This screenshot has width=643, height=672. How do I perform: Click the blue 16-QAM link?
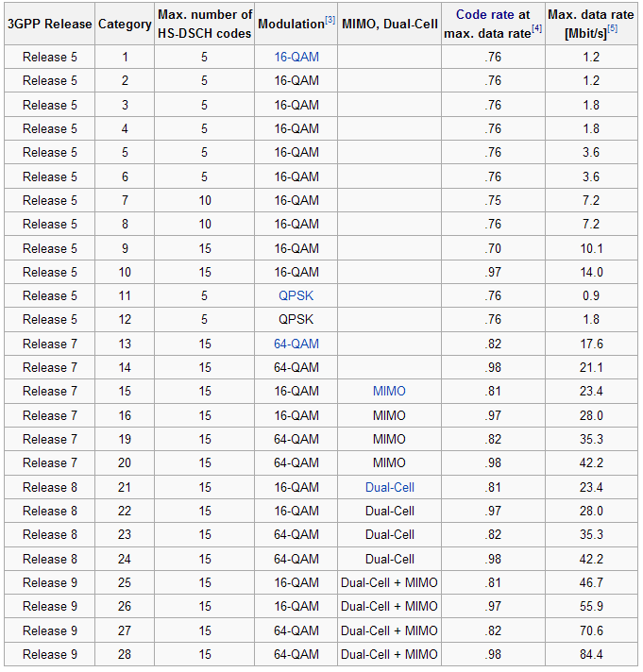tap(296, 57)
